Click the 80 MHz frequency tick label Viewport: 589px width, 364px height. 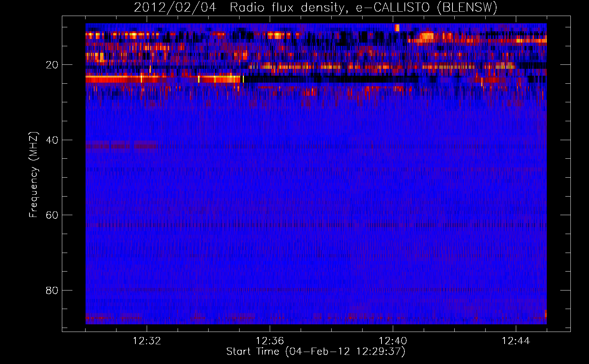[x=52, y=290]
